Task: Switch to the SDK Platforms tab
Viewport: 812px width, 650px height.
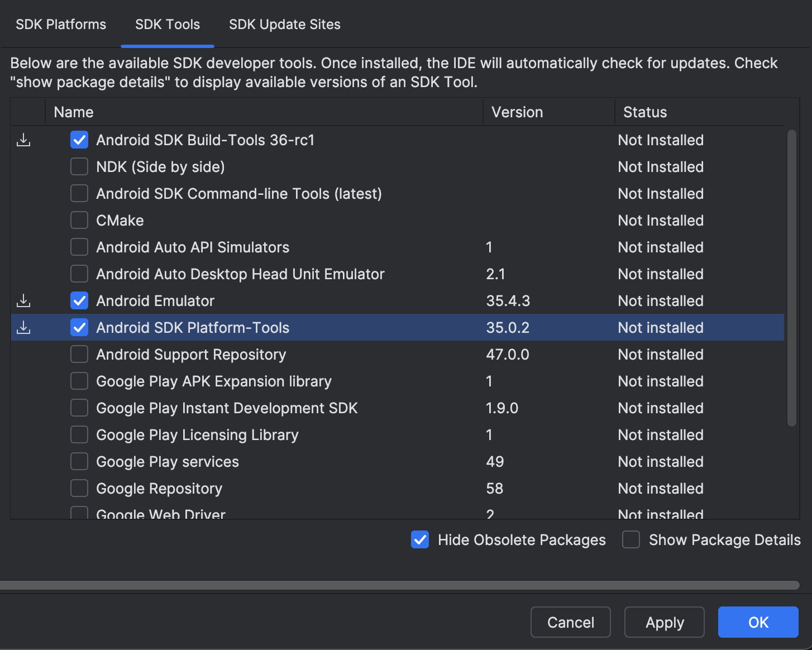Action: 60,24
